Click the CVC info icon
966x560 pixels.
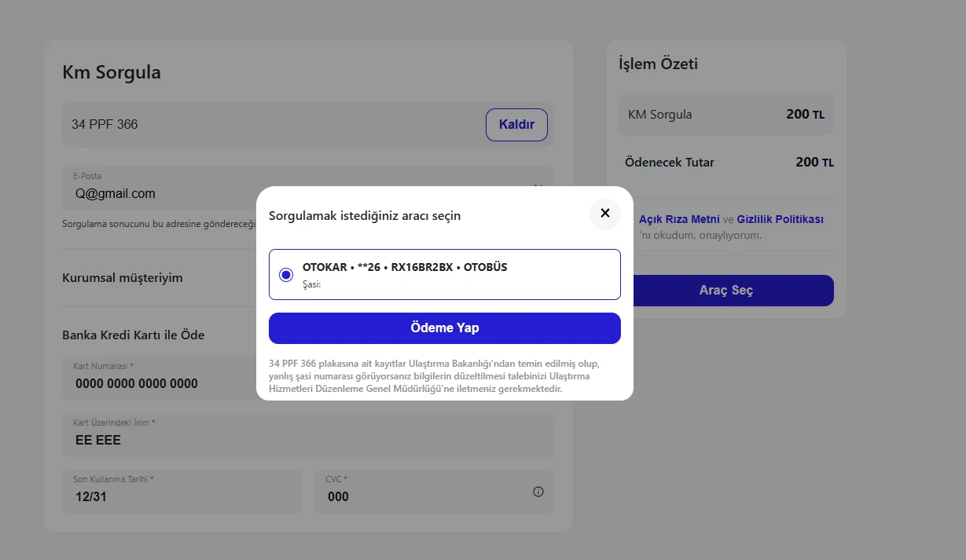[x=538, y=492]
